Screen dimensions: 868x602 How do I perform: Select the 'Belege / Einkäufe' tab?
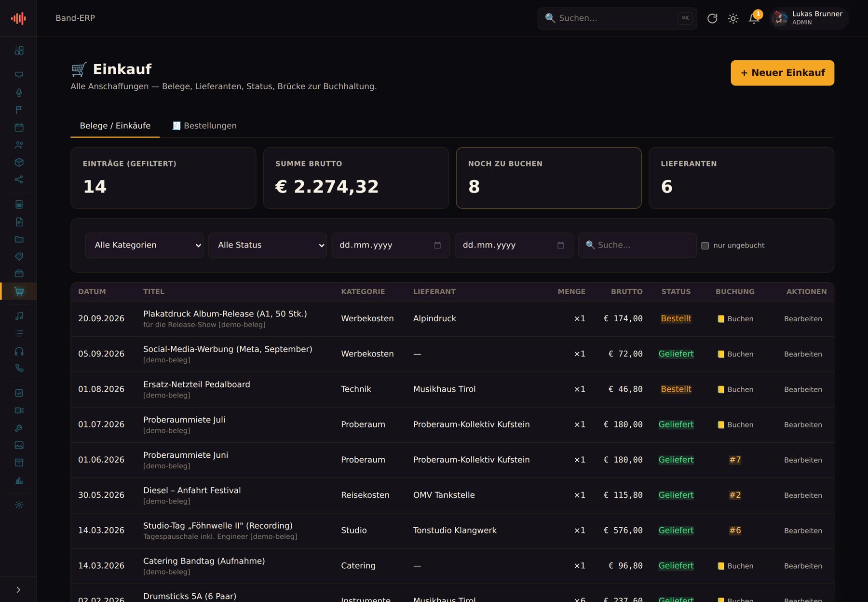point(115,125)
